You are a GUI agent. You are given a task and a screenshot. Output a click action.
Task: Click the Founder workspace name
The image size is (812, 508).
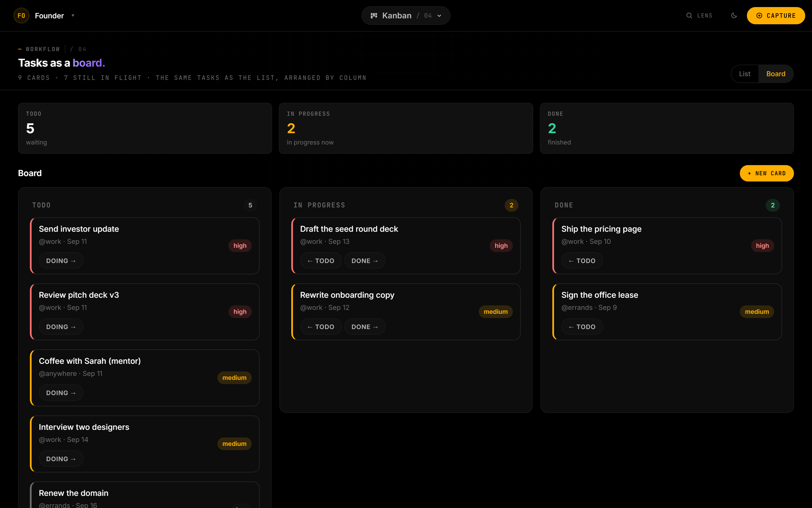click(49, 16)
